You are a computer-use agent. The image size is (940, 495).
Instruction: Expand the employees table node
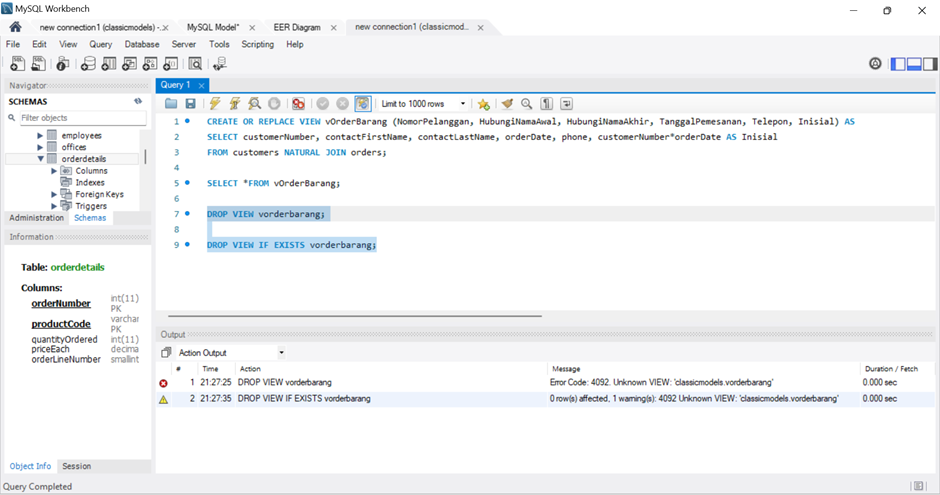40,135
